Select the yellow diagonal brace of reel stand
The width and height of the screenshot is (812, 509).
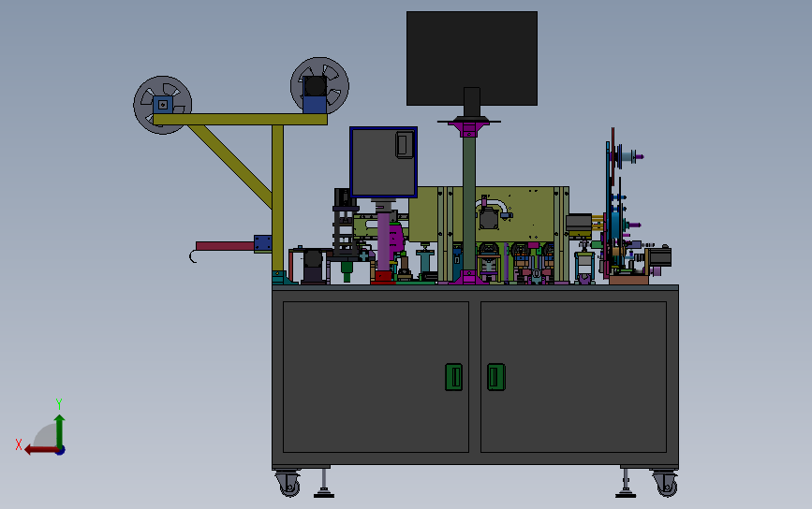(230, 166)
